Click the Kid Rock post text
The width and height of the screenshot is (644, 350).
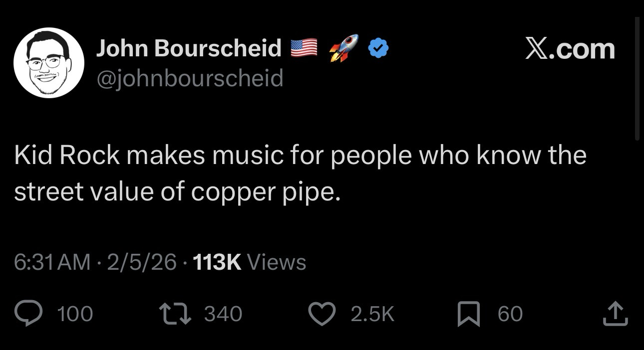(x=300, y=174)
